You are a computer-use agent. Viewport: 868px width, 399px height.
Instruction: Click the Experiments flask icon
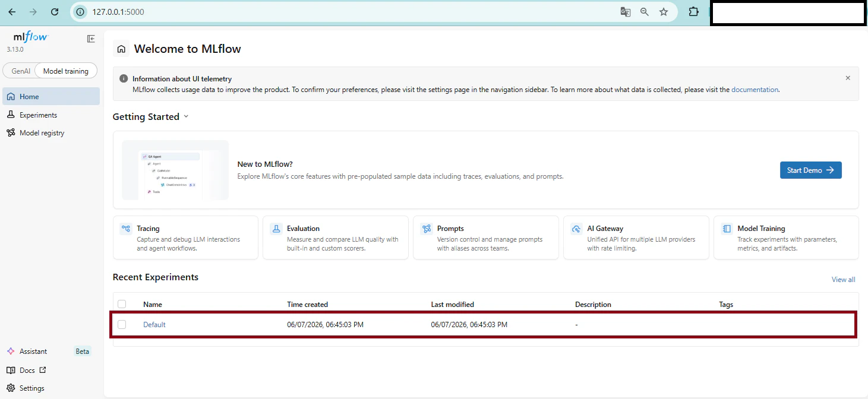[x=11, y=115]
